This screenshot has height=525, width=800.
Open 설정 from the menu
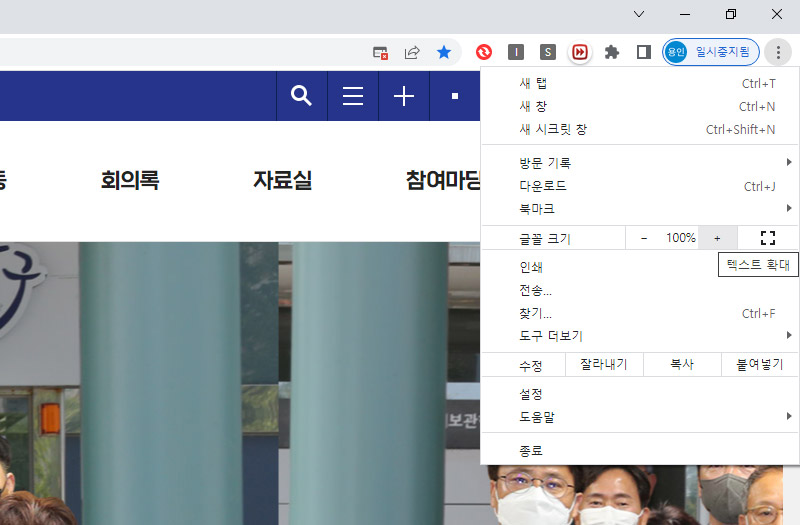pyautogui.click(x=640, y=394)
